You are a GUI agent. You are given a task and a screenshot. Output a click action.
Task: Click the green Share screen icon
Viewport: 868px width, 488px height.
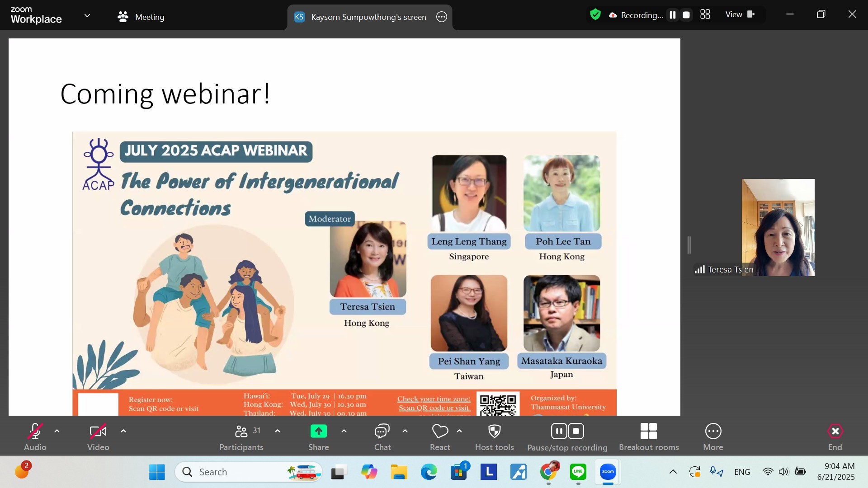click(318, 432)
